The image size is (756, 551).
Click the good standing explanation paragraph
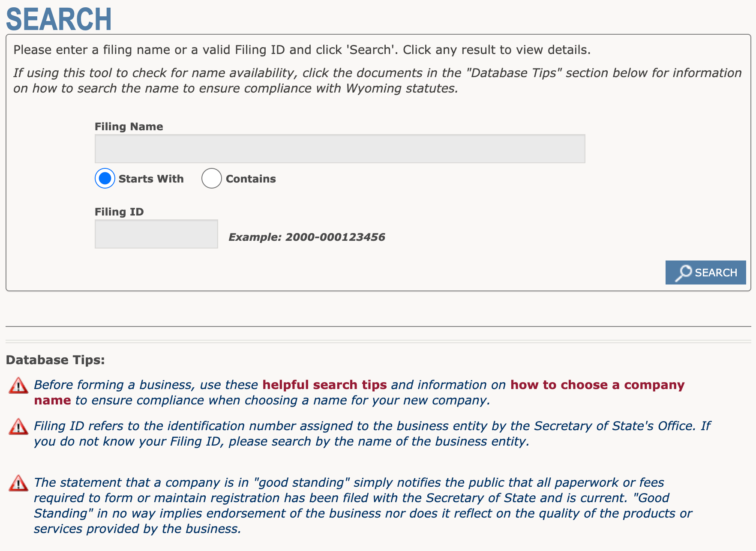point(363,506)
